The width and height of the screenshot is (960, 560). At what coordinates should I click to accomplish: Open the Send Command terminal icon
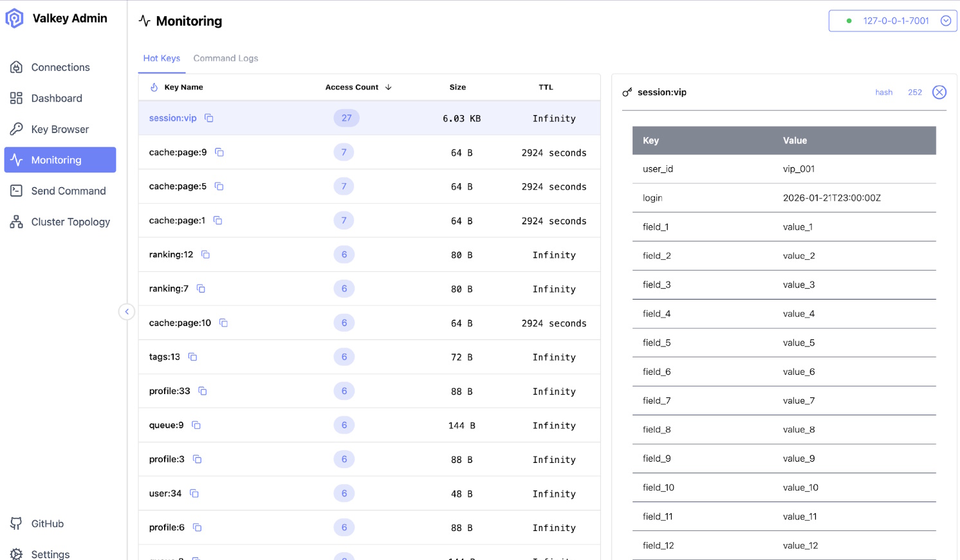click(15, 190)
